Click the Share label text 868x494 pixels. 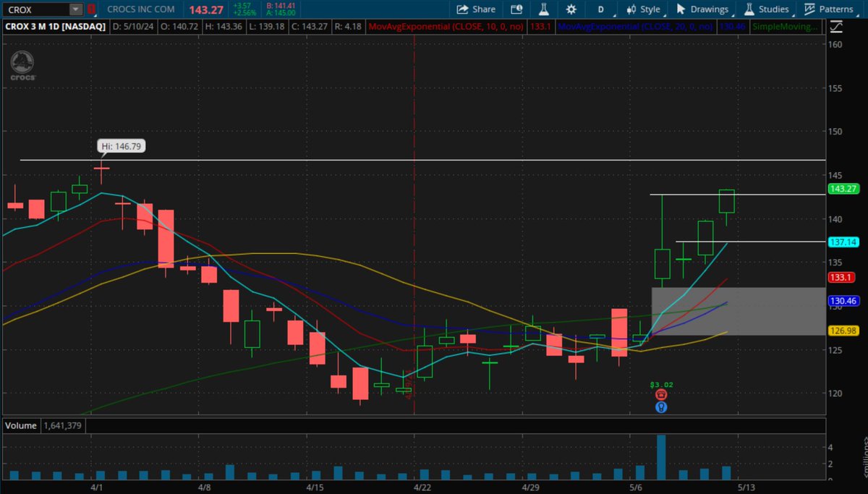(x=484, y=9)
